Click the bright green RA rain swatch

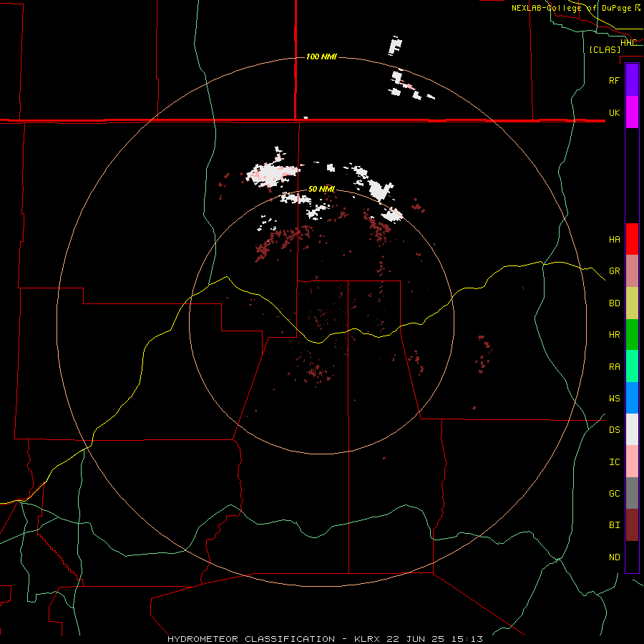632,366
